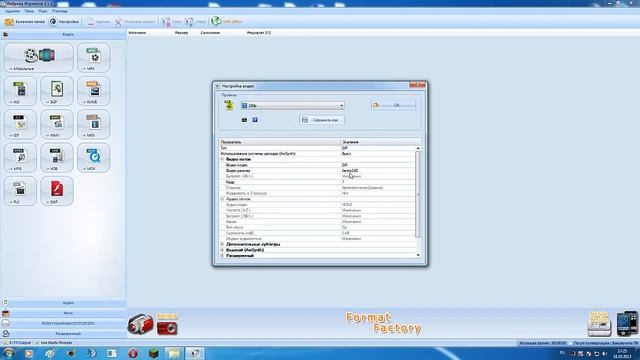Select the RMVB conversion tile

point(93,91)
